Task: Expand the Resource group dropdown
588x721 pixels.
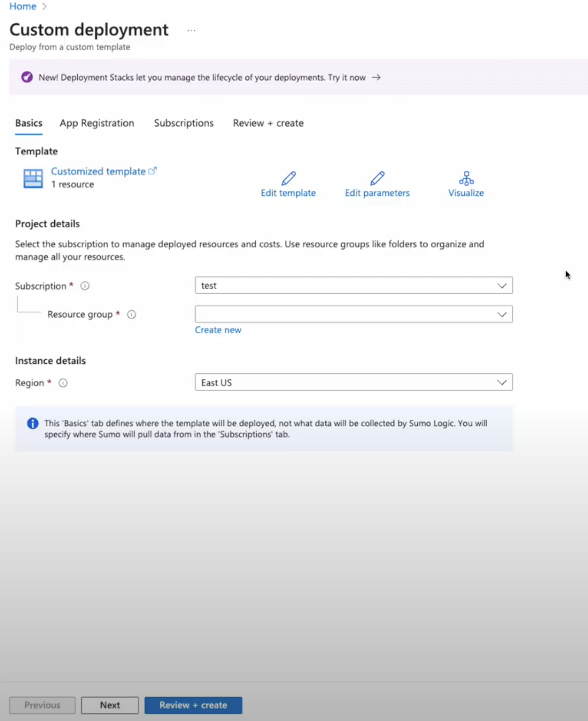Action: coord(354,314)
